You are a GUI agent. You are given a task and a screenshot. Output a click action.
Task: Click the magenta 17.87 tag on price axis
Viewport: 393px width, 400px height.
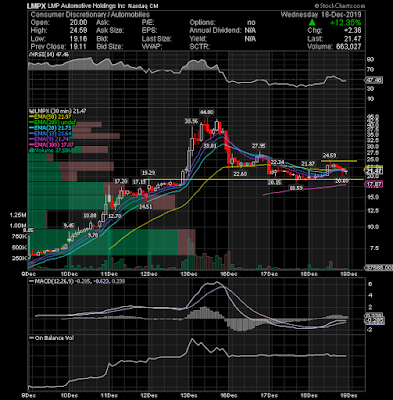375,184
